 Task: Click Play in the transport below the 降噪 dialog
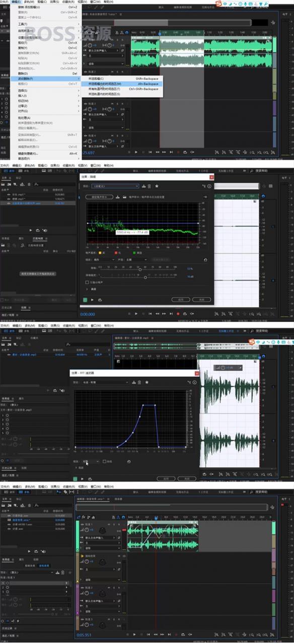pos(136,313)
